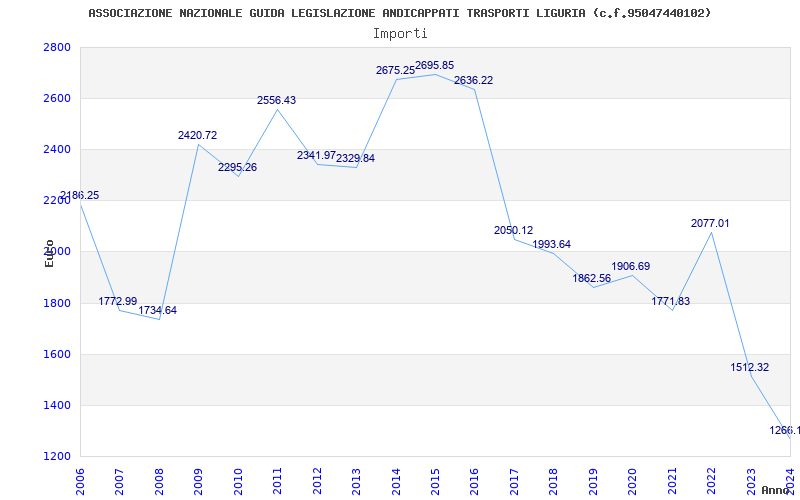Click the y-axis value 1200
Screen dimensions: 800x500
pyautogui.click(x=57, y=456)
